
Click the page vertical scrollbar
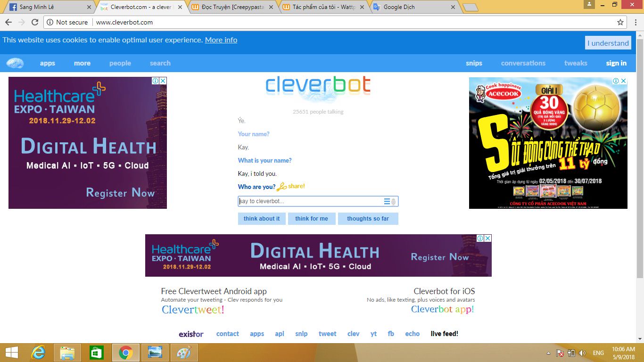pyautogui.click(x=640, y=158)
